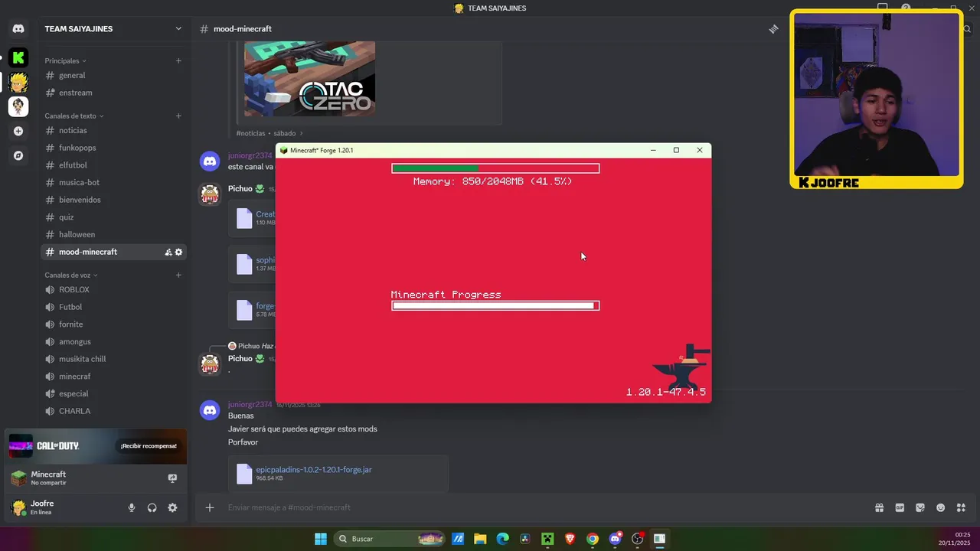Open DaVinci Resolve from taskbar
This screenshot has height=551, width=980.
(524, 539)
